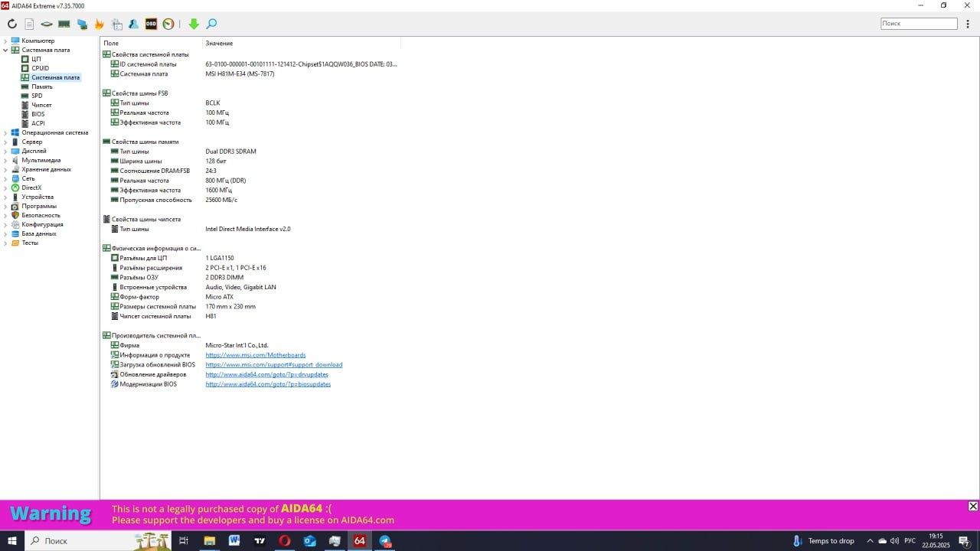Image resolution: width=980 pixels, height=551 pixels.
Task: Select highlighted Системная плата child tree item
Action: pyautogui.click(x=55, y=77)
